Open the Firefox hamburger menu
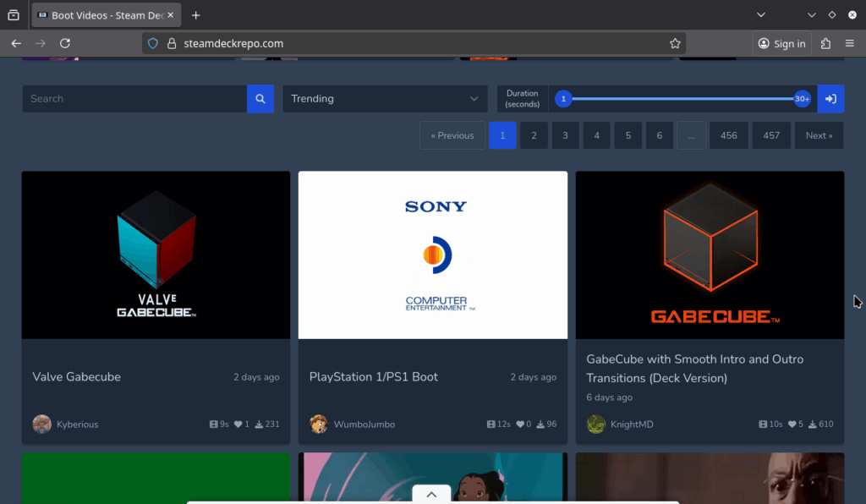The height and width of the screenshot is (504, 866). [x=850, y=43]
